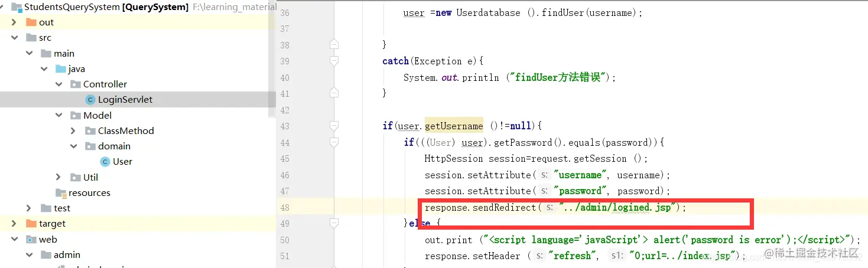Click the User class icon
868x268 pixels.
105,162
